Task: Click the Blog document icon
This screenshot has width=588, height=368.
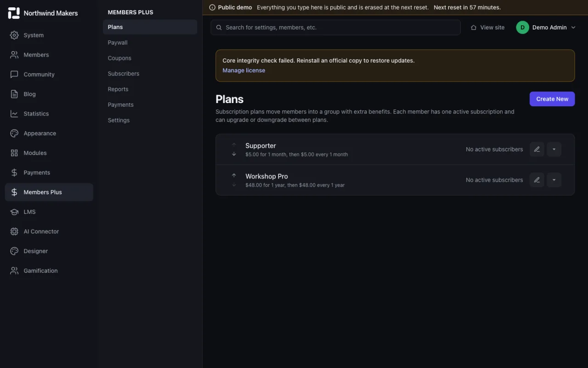Action: pos(14,94)
